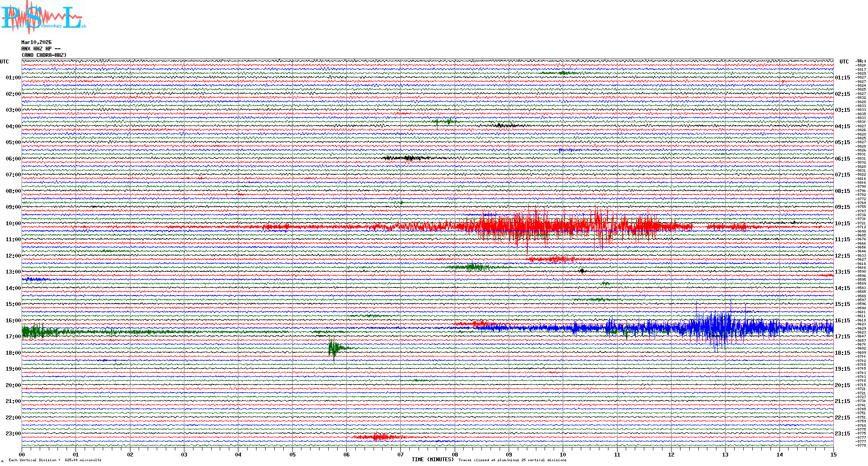Click the Mar10,2026 date label
Image resolution: width=868 pixels, height=466 pixels.
point(36,42)
